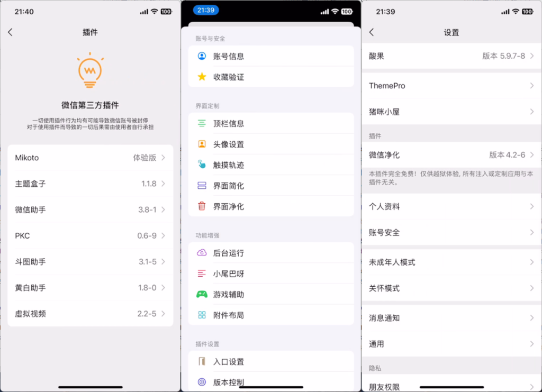Open 未成年人模式 settings row

click(451, 262)
